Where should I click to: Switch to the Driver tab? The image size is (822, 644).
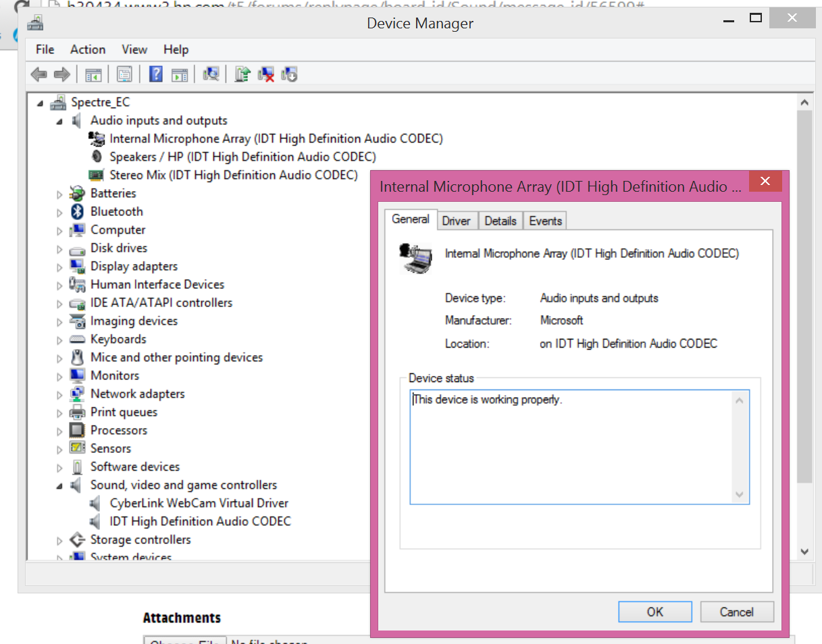click(x=457, y=221)
